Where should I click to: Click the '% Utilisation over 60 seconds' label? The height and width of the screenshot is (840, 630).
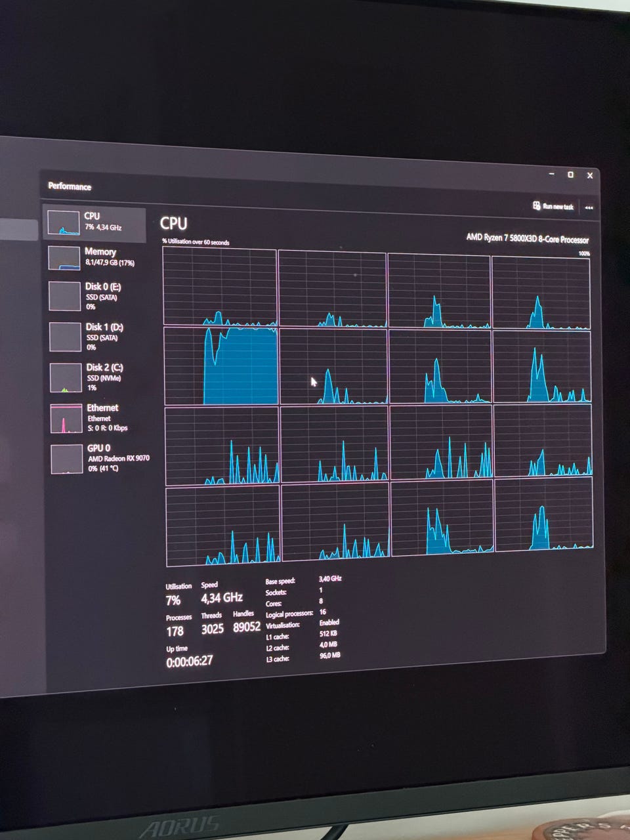[x=196, y=242]
